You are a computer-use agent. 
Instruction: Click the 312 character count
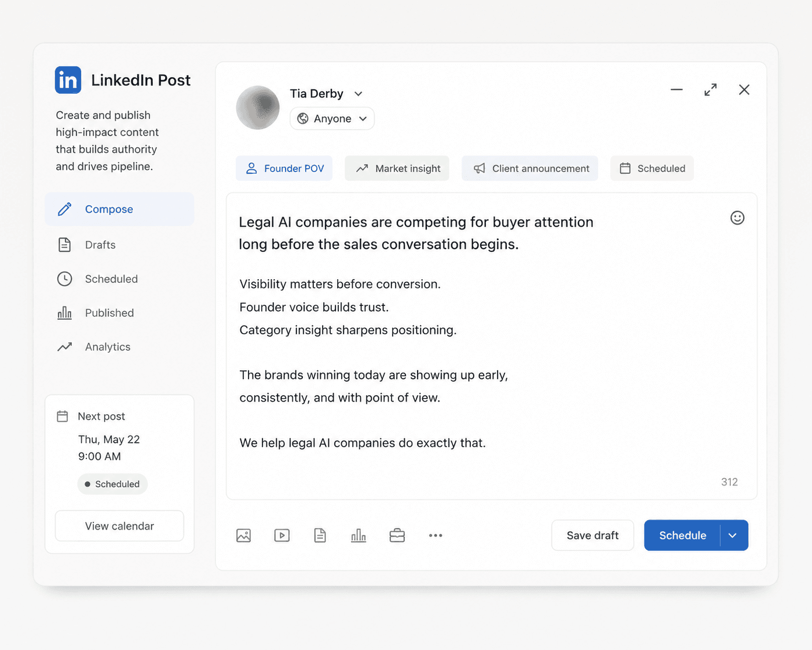point(729,482)
